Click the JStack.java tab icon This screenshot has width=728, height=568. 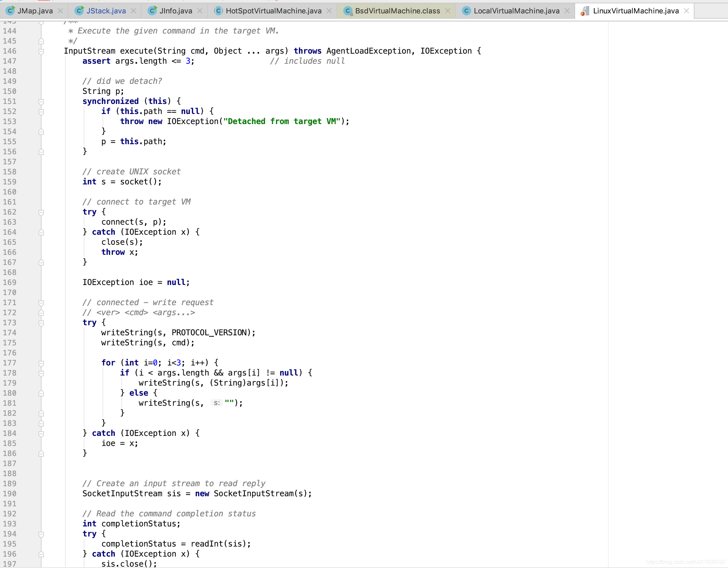click(79, 11)
